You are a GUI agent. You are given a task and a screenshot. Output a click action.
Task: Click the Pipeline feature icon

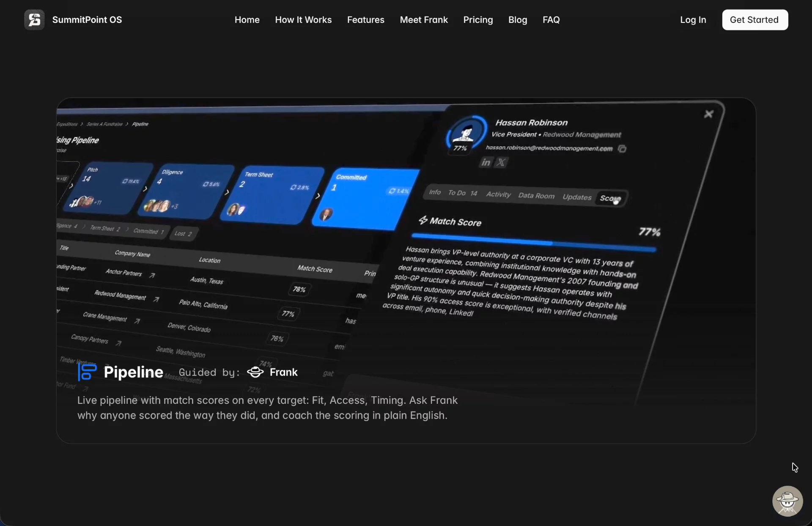tap(87, 372)
